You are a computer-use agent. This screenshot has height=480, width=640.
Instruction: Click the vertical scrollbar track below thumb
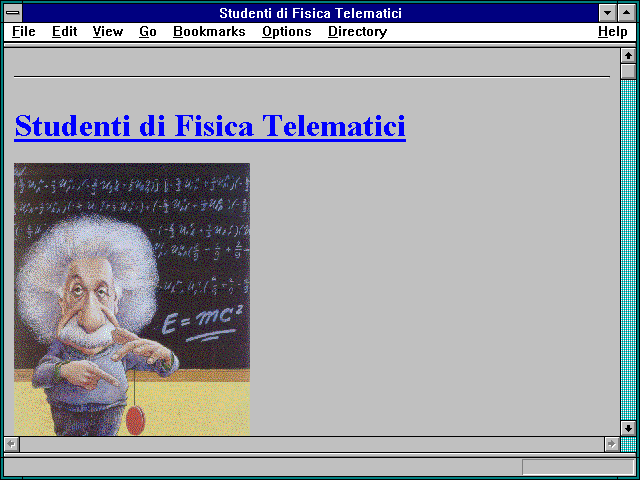(x=628, y=250)
